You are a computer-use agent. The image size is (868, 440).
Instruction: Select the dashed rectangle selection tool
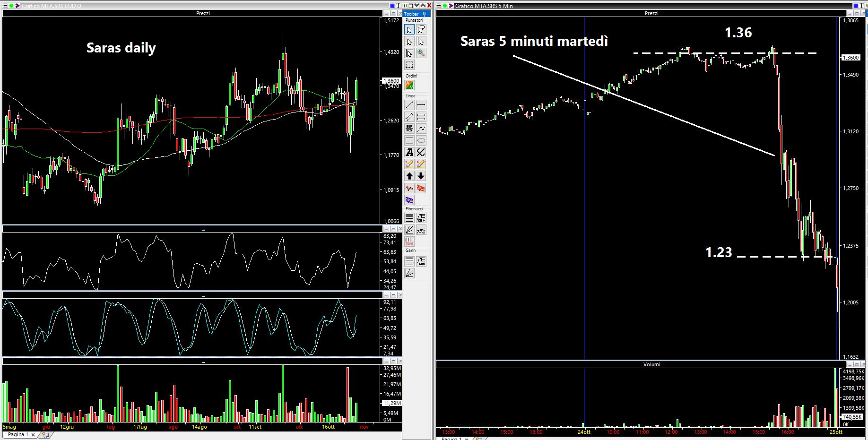pyautogui.click(x=409, y=65)
